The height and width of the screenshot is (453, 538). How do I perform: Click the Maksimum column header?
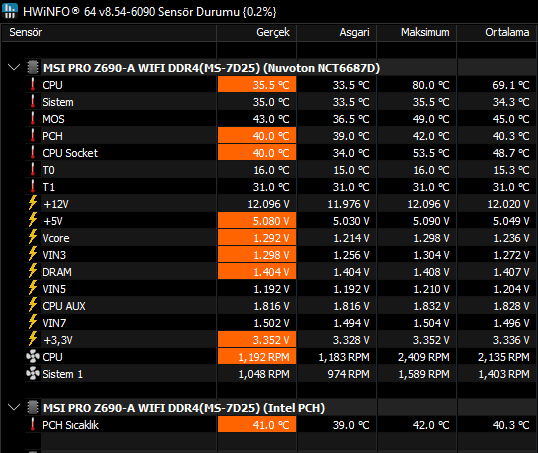[x=417, y=32]
